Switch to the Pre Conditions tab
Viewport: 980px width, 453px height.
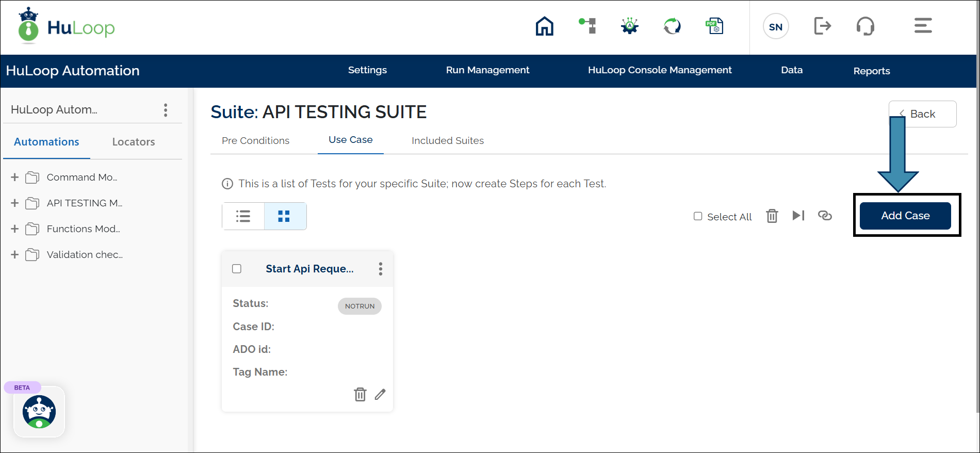coord(255,141)
